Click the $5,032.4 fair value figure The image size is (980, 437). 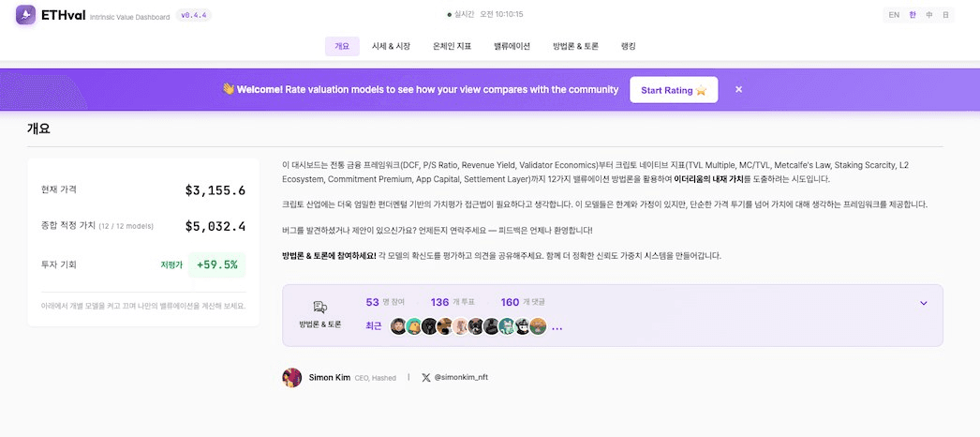pyautogui.click(x=215, y=226)
